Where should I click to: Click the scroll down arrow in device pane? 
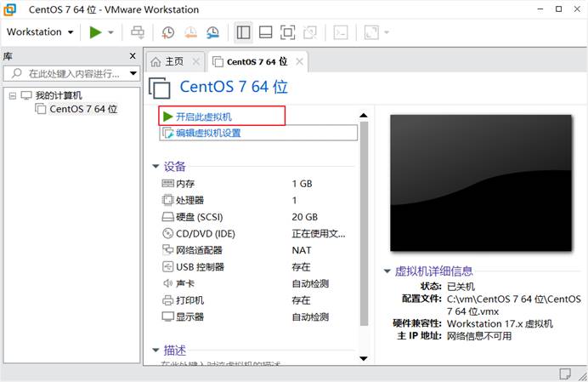tap(364, 358)
